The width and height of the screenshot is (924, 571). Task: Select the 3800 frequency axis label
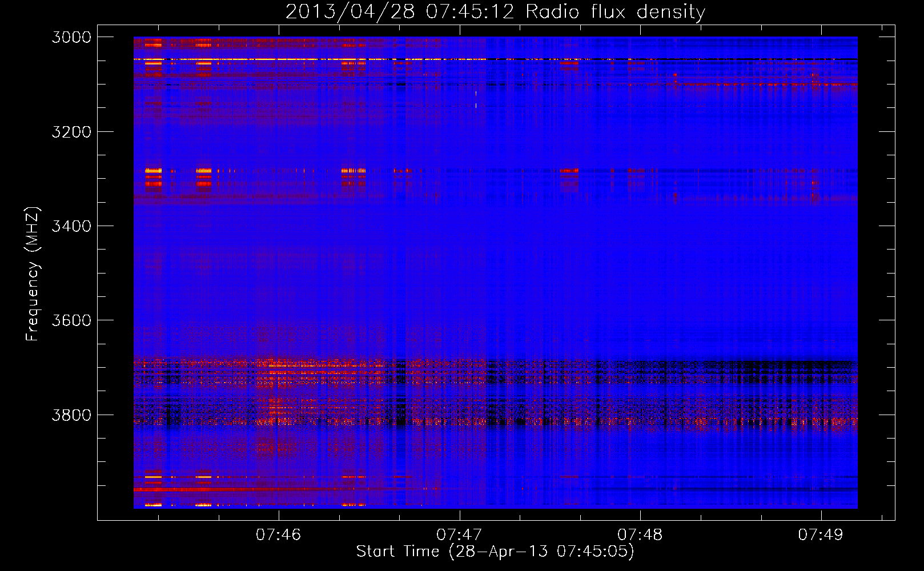(x=71, y=415)
